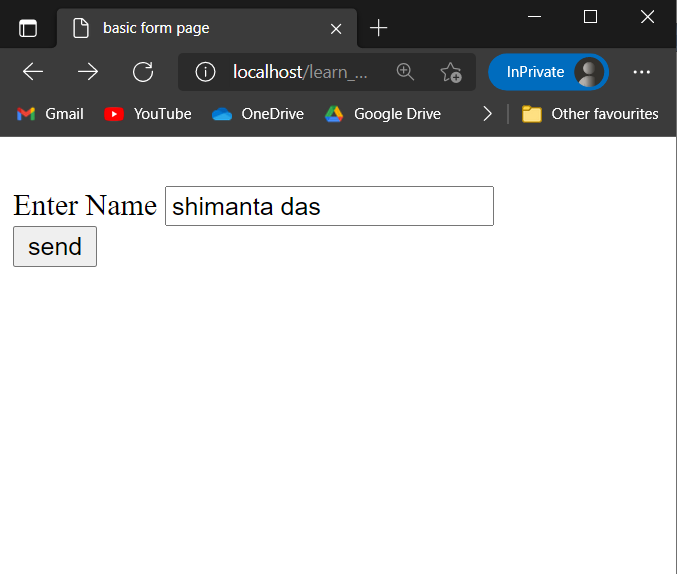View site information for localhost
This screenshot has width=677, height=574.
point(206,72)
